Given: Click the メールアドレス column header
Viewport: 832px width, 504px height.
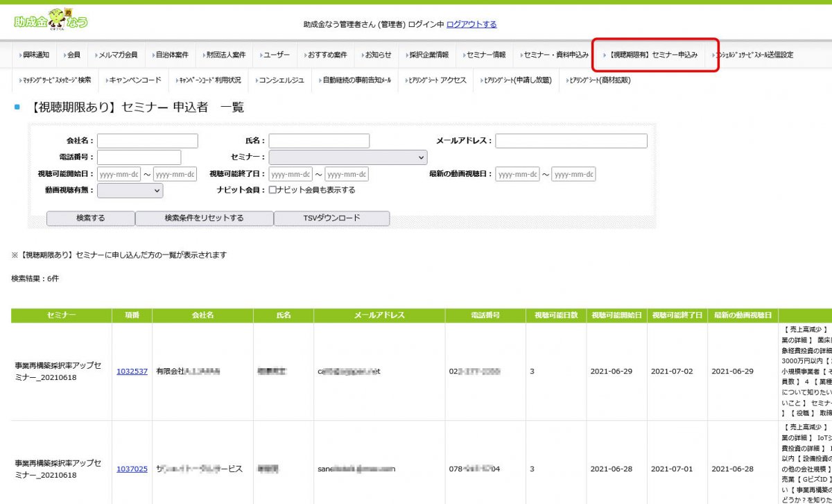Looking at the screenshot, I should pos(379,315).
